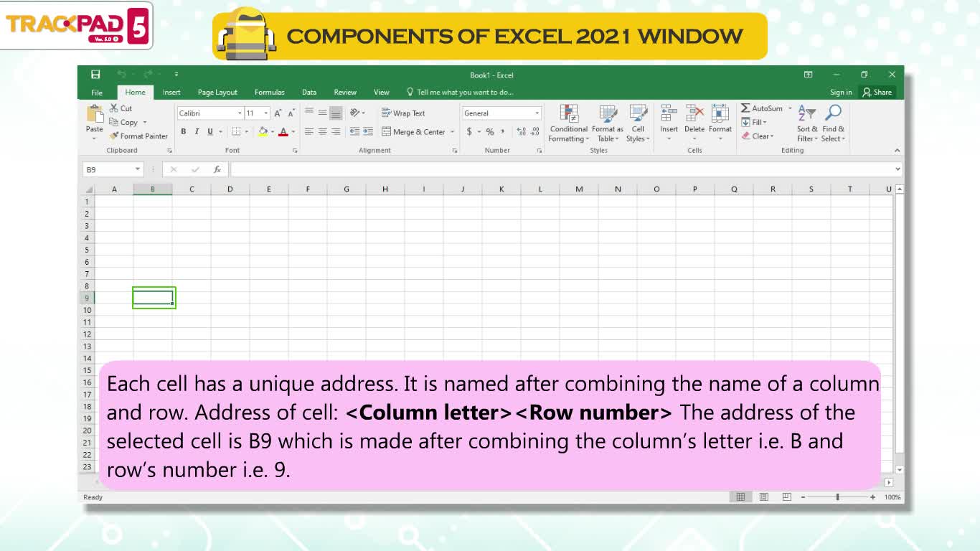Click the Borders icon
The height and width of the screenshot is (551, 980).
(x=236, y=132)
